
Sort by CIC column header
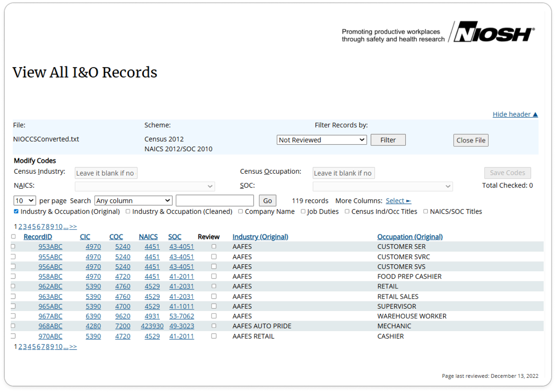point(85,237)
